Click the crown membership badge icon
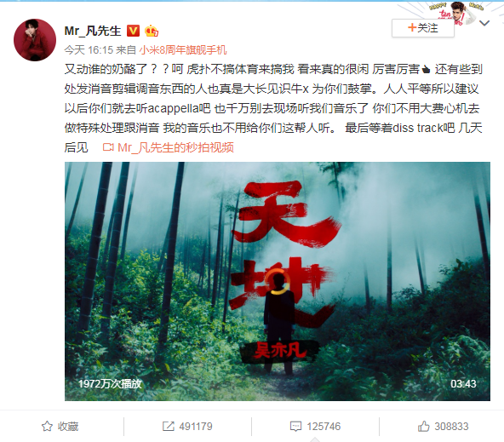The height and width of the screenshot is (442, 504). click(152, 31)
